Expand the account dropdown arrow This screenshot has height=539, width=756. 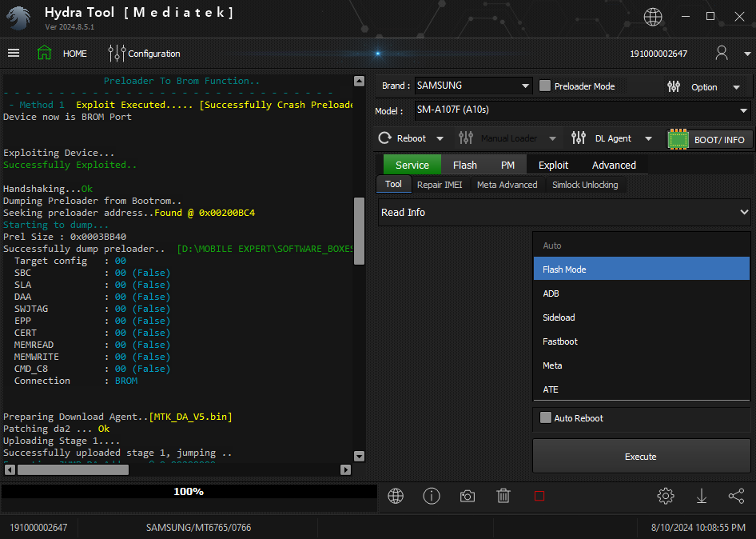747,54
